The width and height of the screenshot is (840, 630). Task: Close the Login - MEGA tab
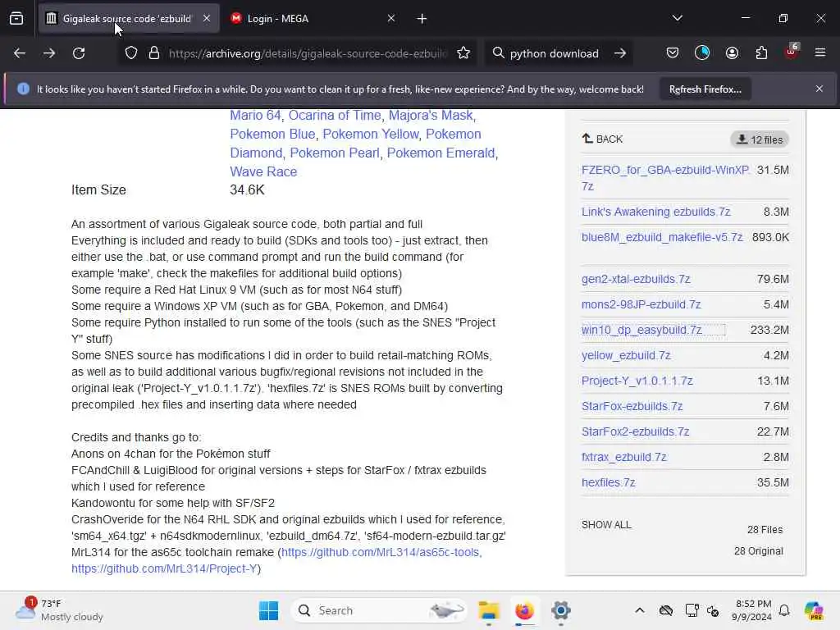click(391, 18)
